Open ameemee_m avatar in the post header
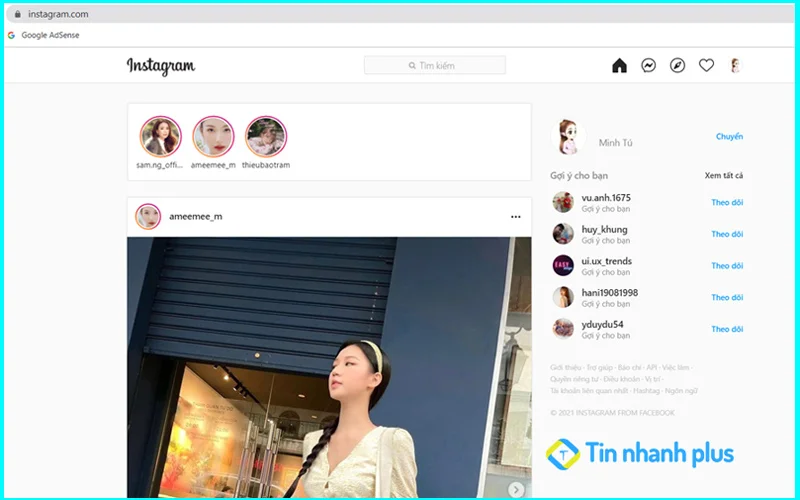The height and width of the screenshot is (500, 800). click(148, 216)
